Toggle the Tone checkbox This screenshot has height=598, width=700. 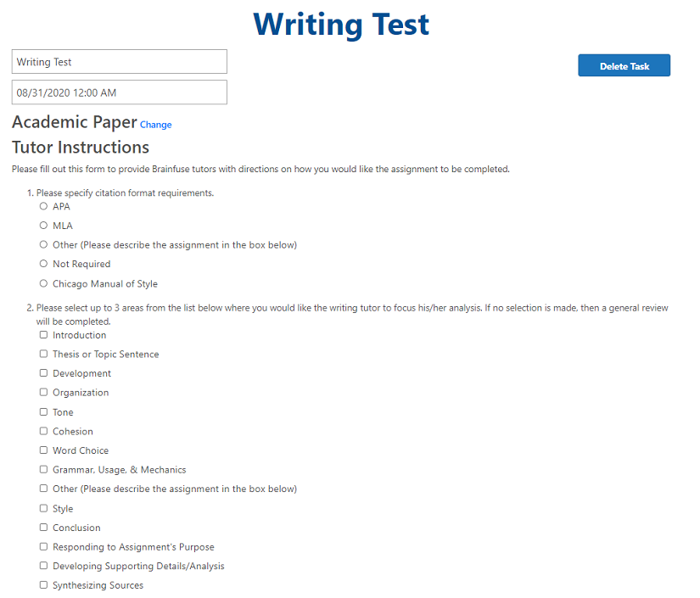[43, 412]
